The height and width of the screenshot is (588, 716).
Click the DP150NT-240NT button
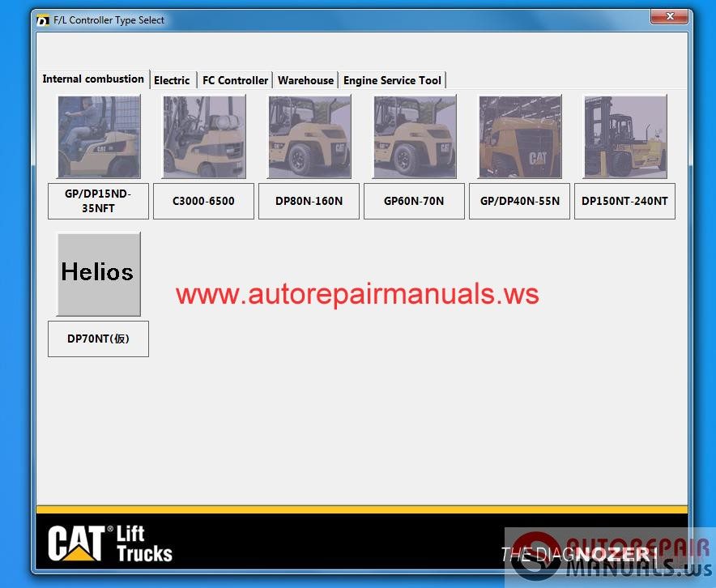tap(624, 202)
